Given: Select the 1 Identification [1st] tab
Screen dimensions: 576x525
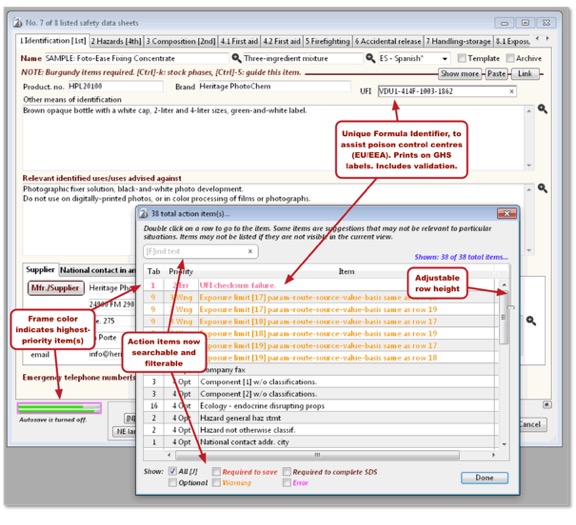Looking at the screenshot, I should click(53, 40).
